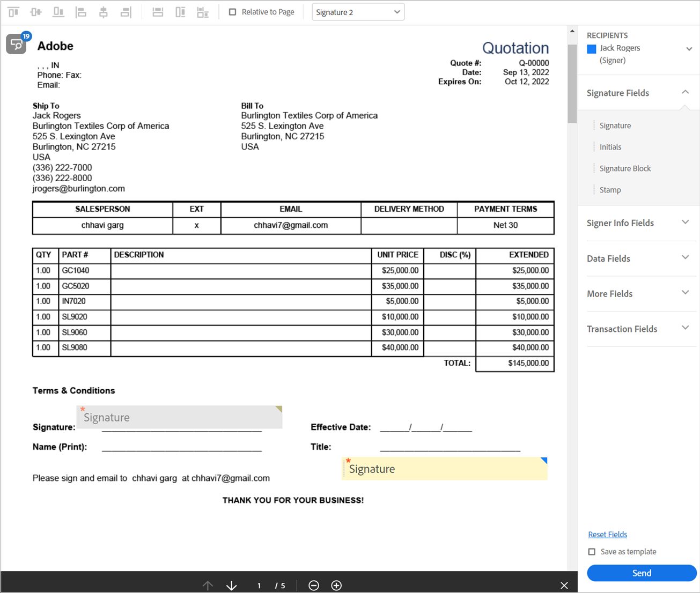Open the Signature 2 dropdown
Image resolution: width=700 pixels, height=593 pixels.
(358, 12)
